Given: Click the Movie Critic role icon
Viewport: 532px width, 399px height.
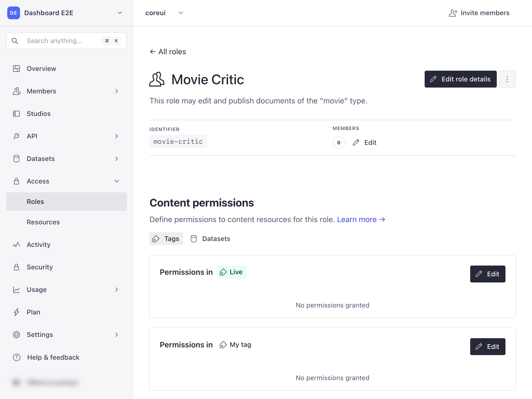Looking at the screenshot, I should (157, 79).
